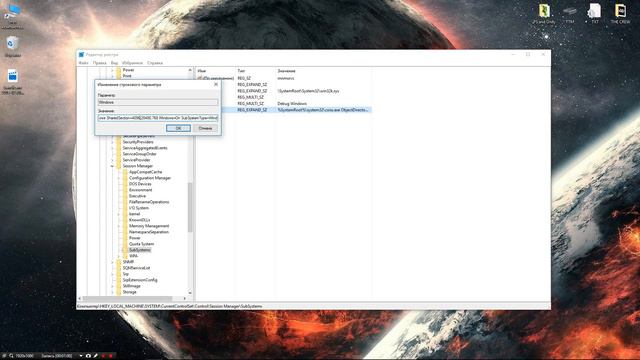Expand the WPA tree node
Screen dimensions: 640x360
click(119, 256)
